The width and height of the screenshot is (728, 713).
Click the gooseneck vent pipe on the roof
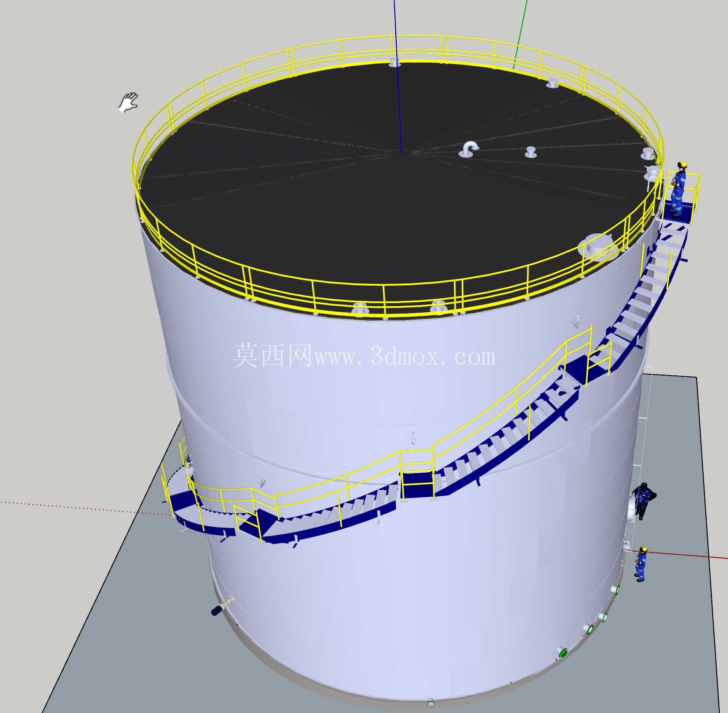pyautogui.click(x=469, y=149)
